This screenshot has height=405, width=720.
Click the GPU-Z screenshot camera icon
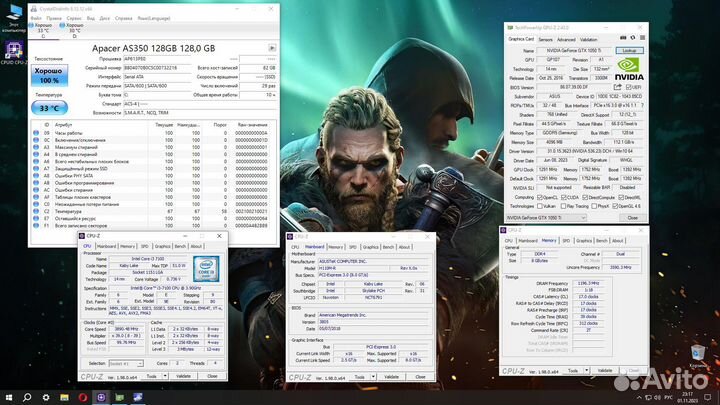click(623, 38)
